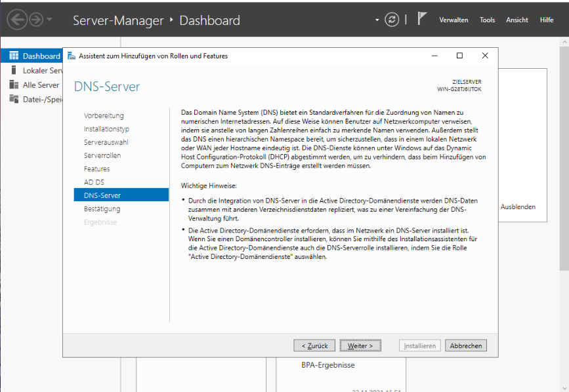Click the forward navigation arrow icon
This screenshot has height=392, width=569.
pyautogui.click(x=35, y=20)
